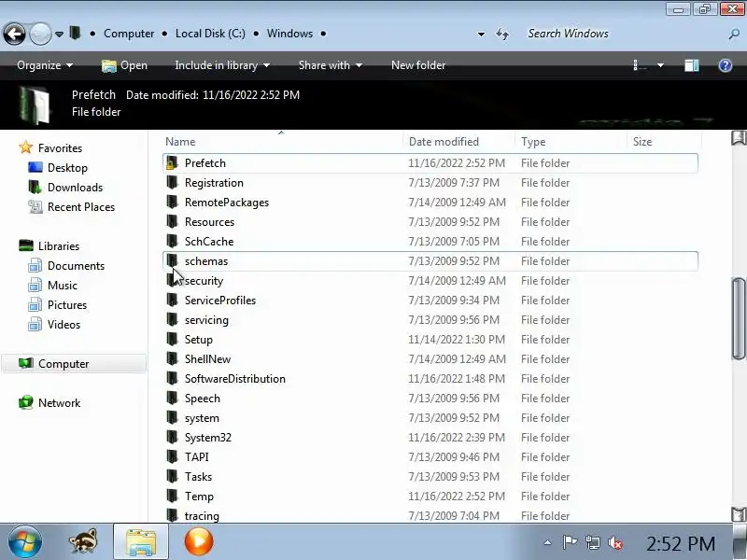Open the Organize menu
Image resolution: width=747 pixels, height=560 pixels.
coord(45,65)
